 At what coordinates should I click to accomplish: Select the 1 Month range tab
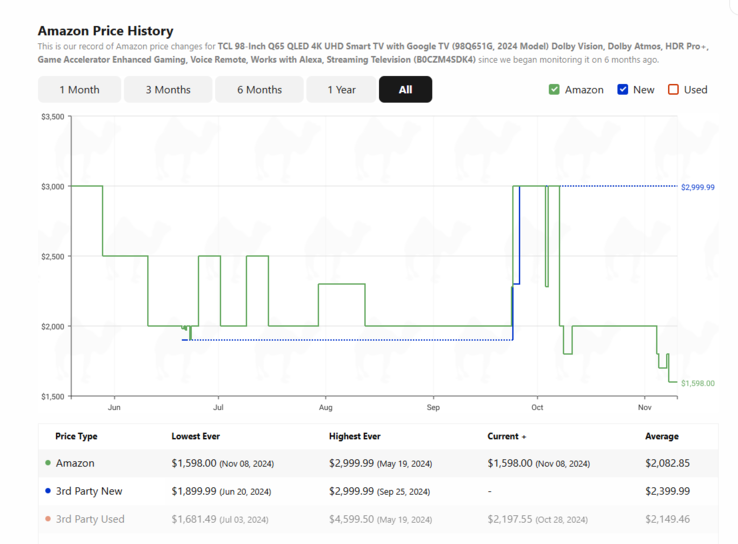point(79,90)
